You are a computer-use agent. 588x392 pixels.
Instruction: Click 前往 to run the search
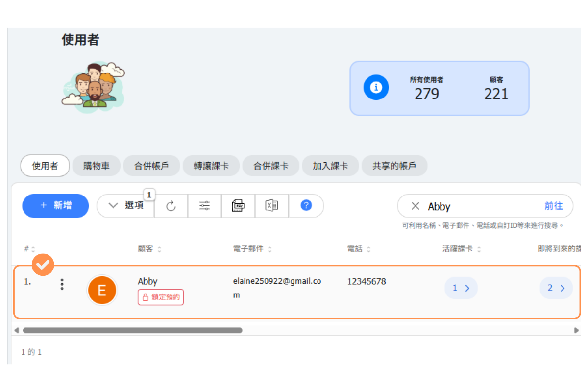coord(553,206)
